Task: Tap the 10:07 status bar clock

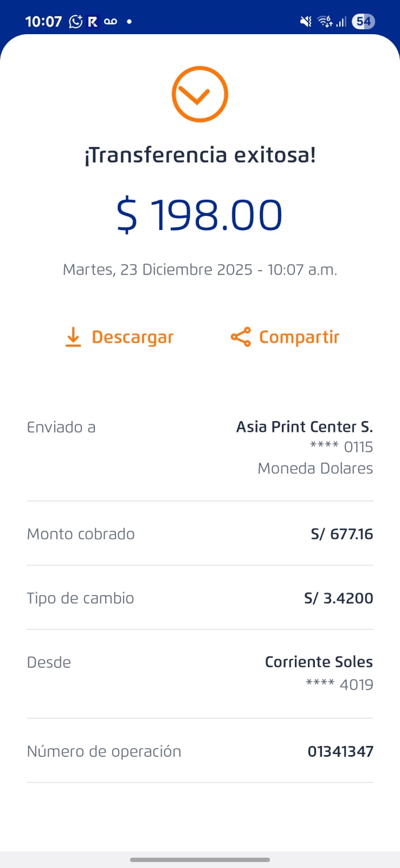Action: tap(43, 22)
